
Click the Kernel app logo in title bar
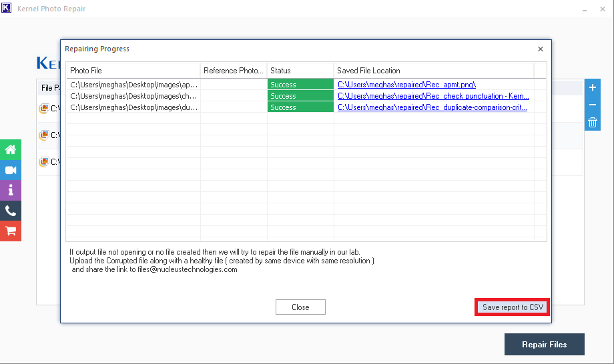pyautogui.click(x=7, y=8)
